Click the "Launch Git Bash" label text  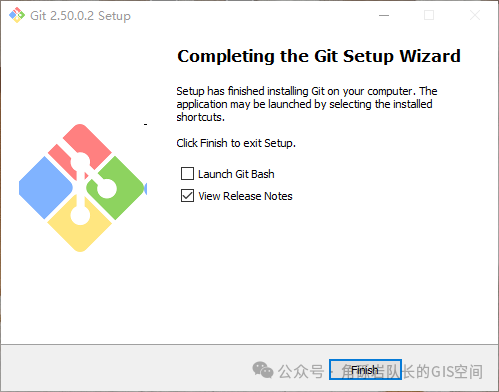coord(236,174)
